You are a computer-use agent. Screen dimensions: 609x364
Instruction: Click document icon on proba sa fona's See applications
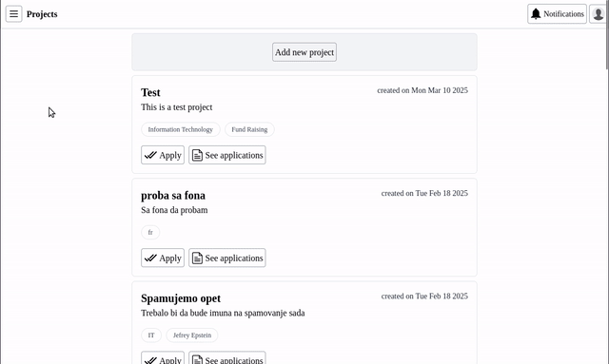(x=197, y=259)
